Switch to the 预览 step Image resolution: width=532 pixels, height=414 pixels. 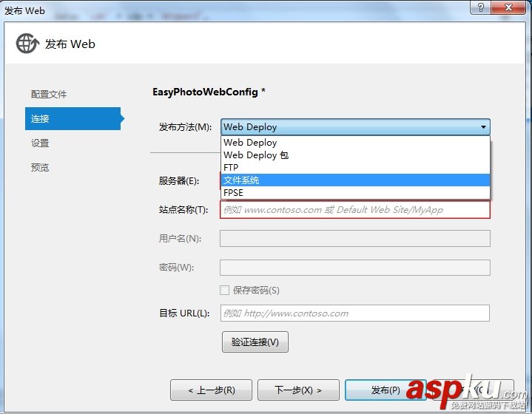[40, 168]
